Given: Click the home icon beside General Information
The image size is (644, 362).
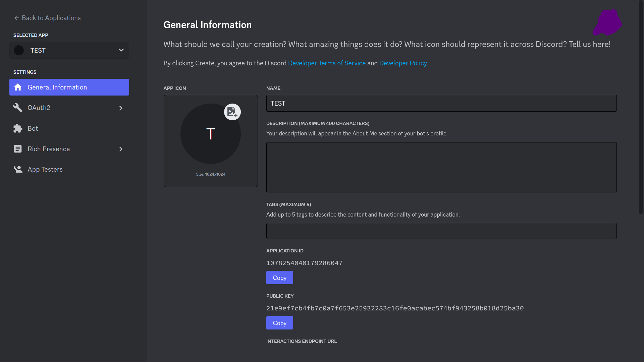Looking at the screenshot, I should 18,87.
